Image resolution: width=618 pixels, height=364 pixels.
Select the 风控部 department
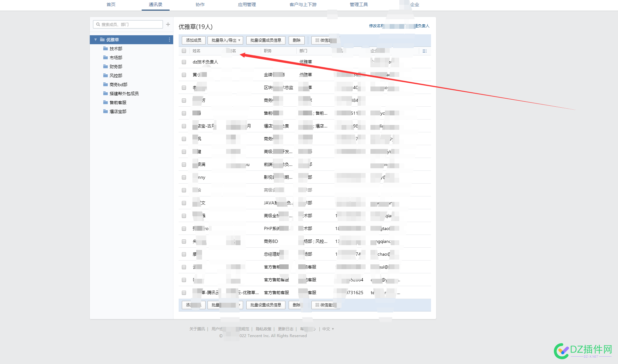[x=116, y=76]
